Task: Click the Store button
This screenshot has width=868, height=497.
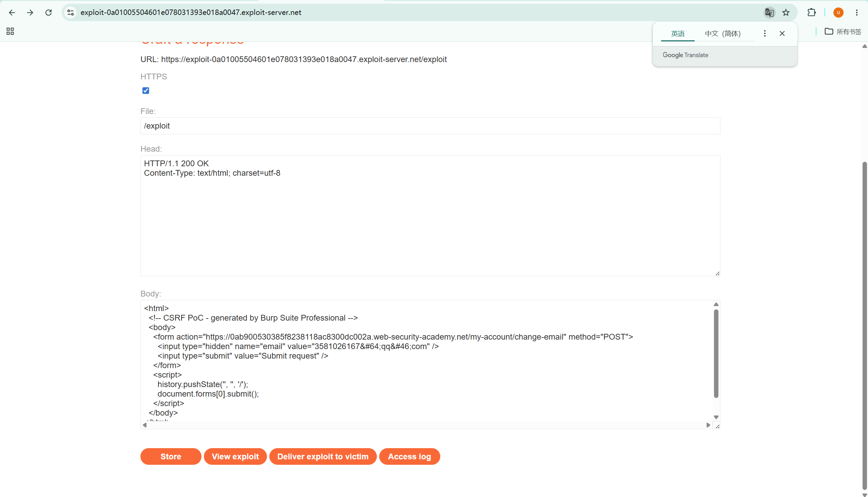Action: [x=171, y=456]
